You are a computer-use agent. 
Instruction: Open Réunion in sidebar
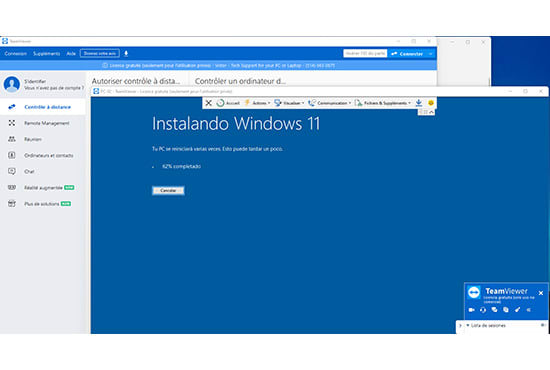point(43,139)
